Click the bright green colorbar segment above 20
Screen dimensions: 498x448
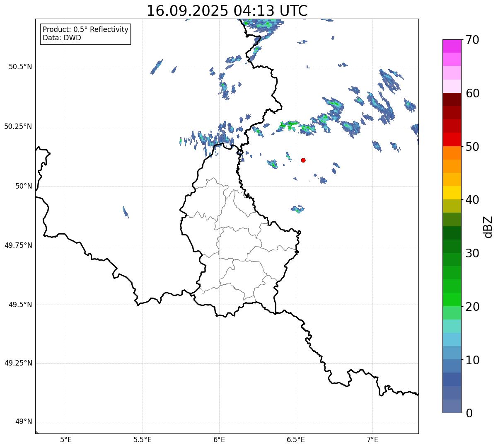tap(452, 300)
